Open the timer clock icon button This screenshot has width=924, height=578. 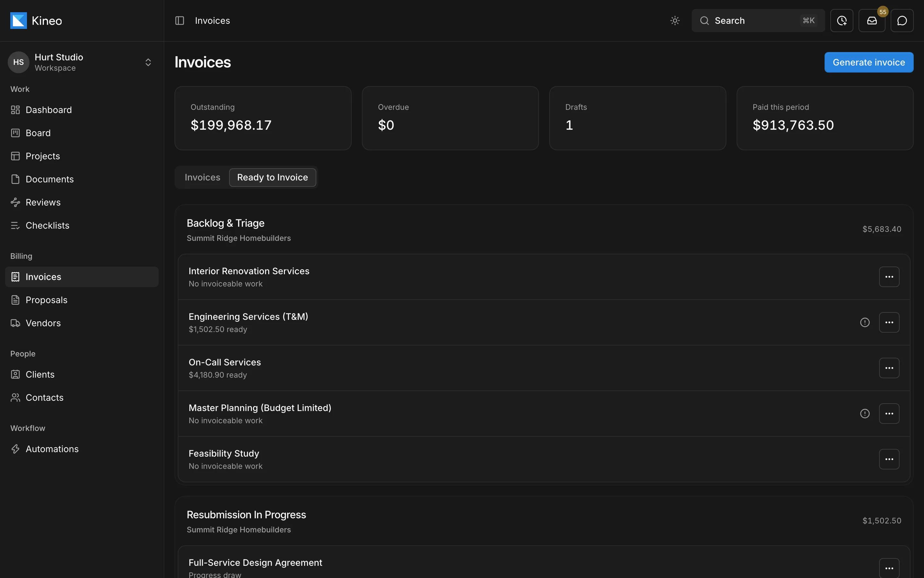842,21
